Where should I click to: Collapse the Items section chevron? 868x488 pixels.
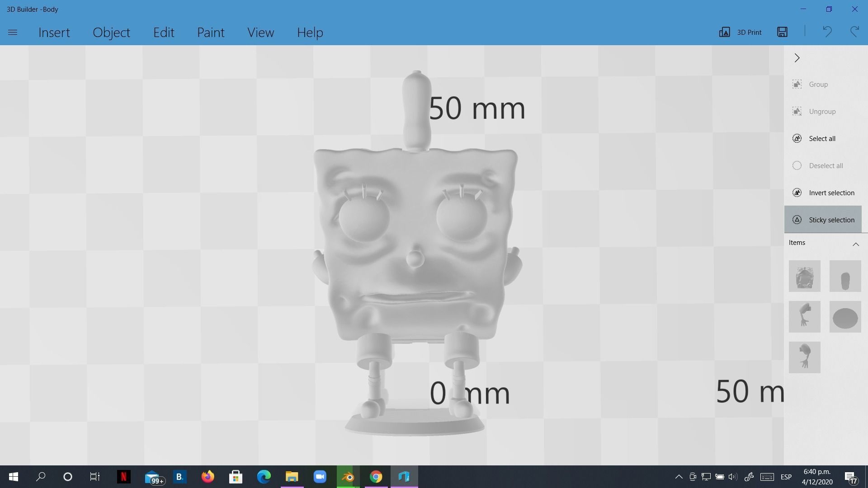click(855, 244)
